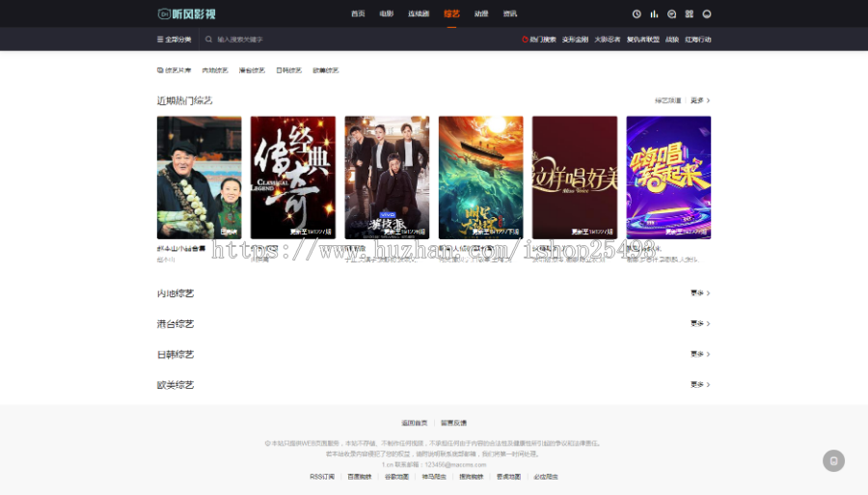
Task: Open the 这样唱好美 poster thumbnail
Action: (x=575, y=178)
